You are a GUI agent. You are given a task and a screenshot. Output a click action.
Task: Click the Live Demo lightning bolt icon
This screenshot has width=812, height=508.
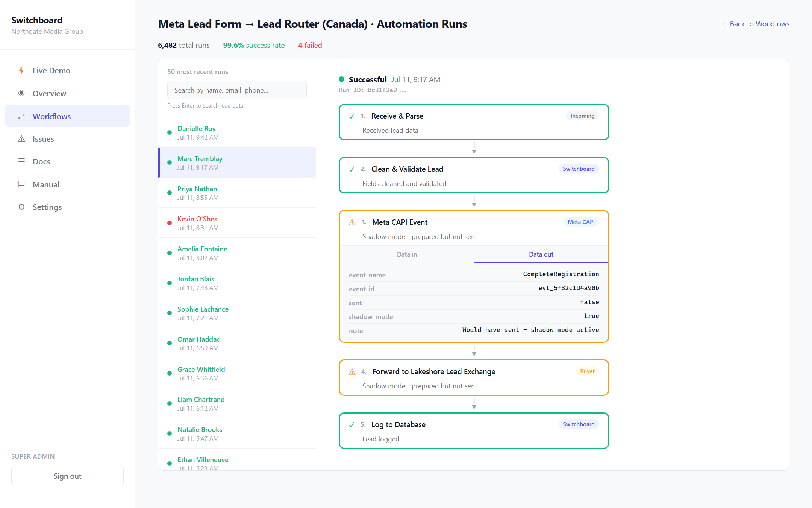click(21, 70)
